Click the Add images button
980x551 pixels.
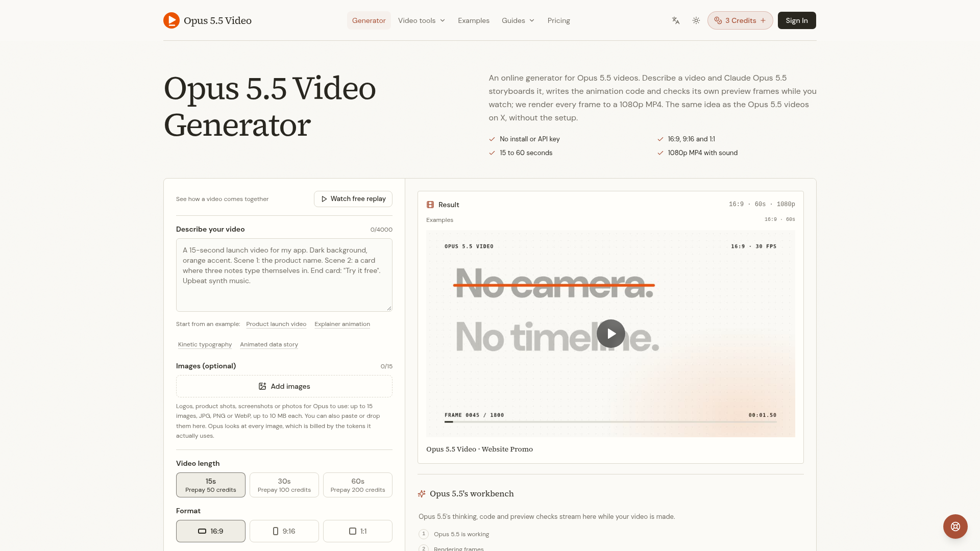pyautogui.click(x=284, y=386)
